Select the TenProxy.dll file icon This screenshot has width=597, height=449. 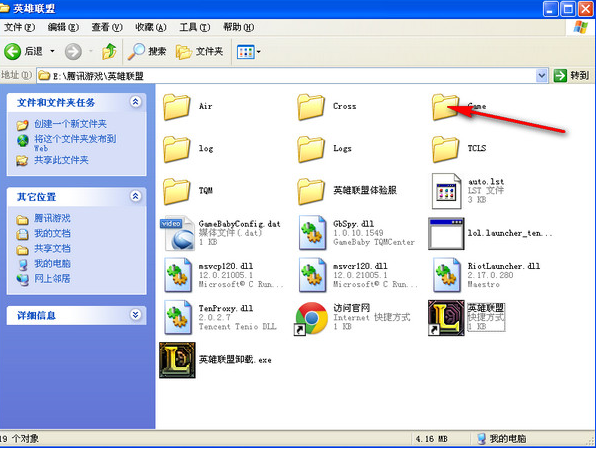click(178, 317)
